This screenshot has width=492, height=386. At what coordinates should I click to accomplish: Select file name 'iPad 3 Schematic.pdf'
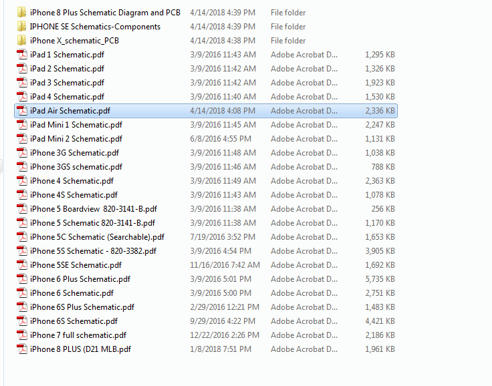(x=67, y=83)
